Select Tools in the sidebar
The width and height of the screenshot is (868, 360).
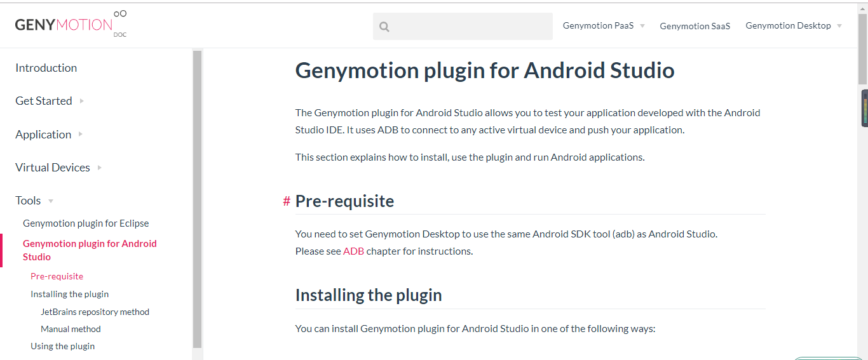click(x=28, y=201)
